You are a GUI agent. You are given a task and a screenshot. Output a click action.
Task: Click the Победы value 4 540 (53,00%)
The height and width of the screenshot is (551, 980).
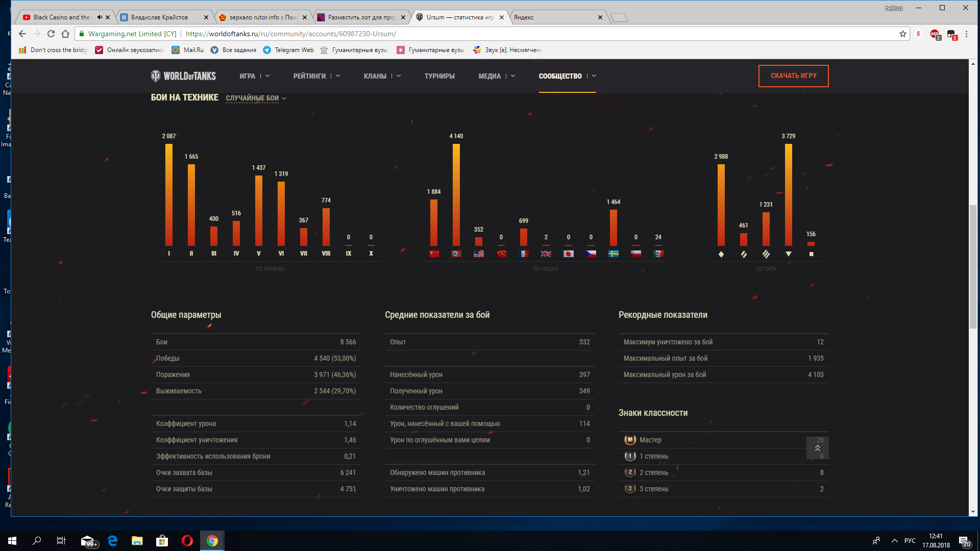coord(335,358)
